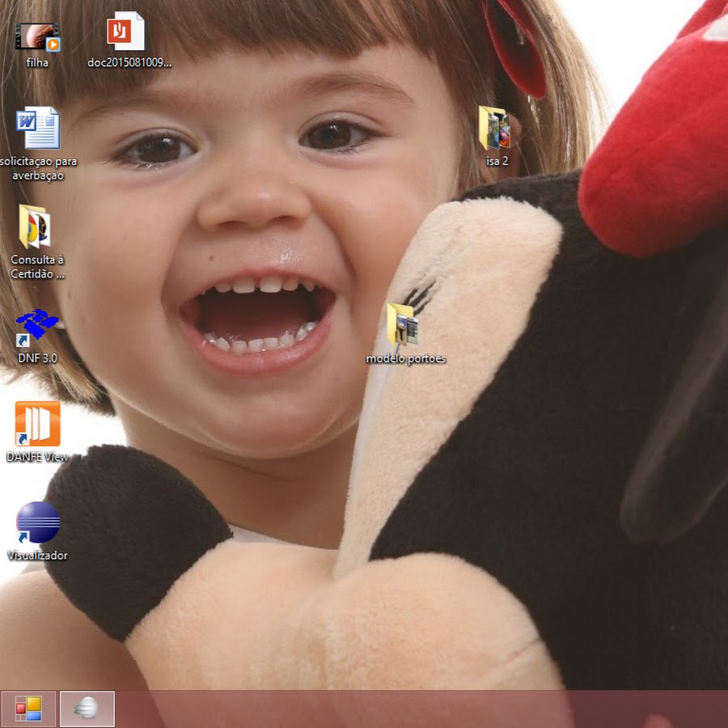Open the Visualizador shortcut icon

coord(37,523)
